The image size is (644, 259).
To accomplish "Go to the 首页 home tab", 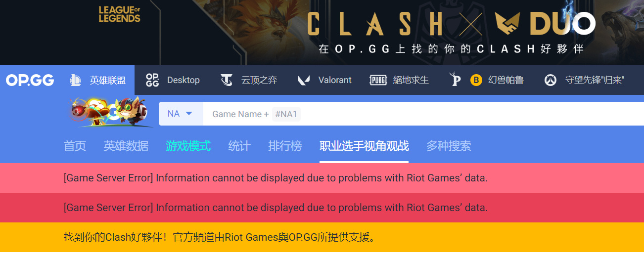I will click(x=75, y=146).
